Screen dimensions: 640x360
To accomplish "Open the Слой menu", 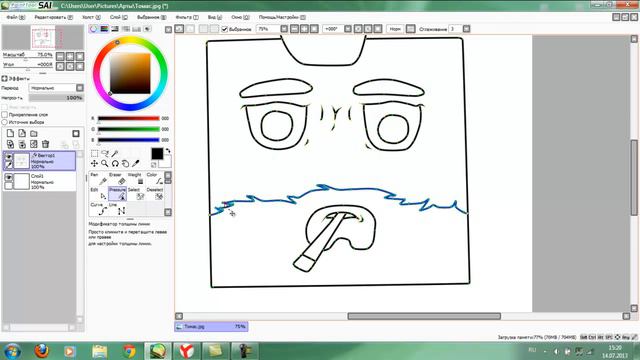I will coord(119,17).
